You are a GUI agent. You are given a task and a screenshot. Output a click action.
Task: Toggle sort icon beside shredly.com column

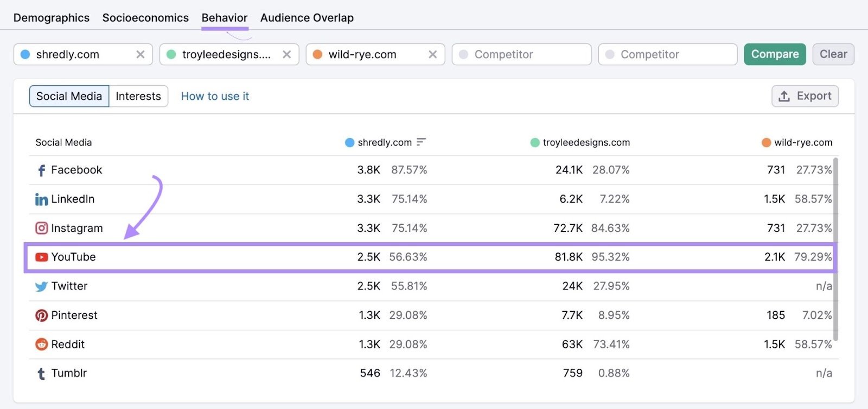tap(422, 142)
